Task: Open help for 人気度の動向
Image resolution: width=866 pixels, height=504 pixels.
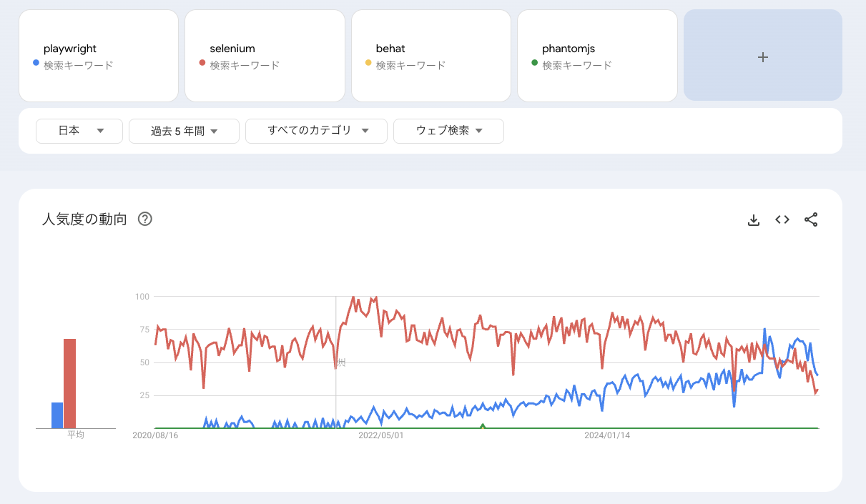Action: click(x=145, y=219)
